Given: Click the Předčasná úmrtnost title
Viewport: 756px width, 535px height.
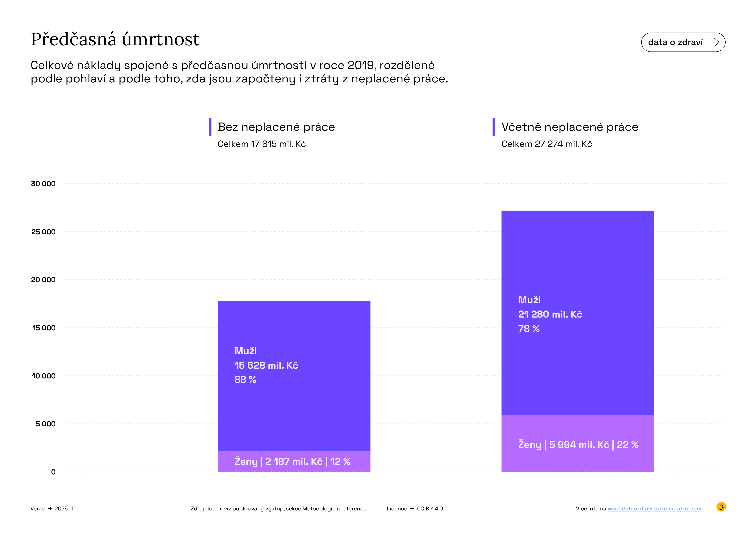Looking at the screenshot, I should (115, 39).
